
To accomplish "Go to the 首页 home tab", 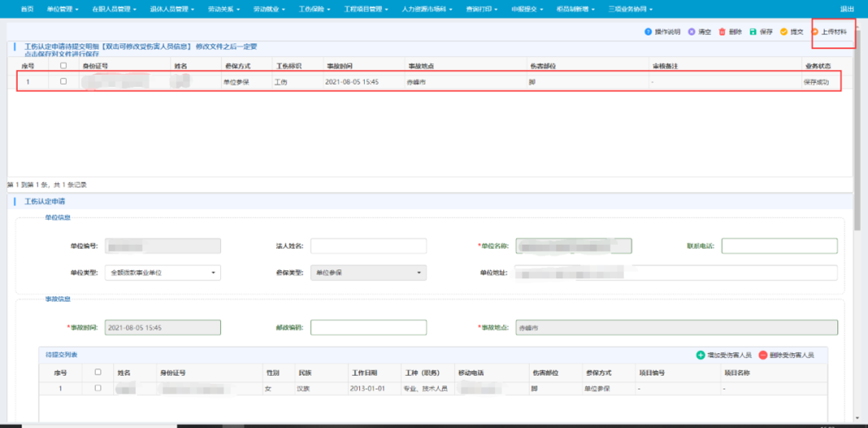I will [x=27, y=9].
